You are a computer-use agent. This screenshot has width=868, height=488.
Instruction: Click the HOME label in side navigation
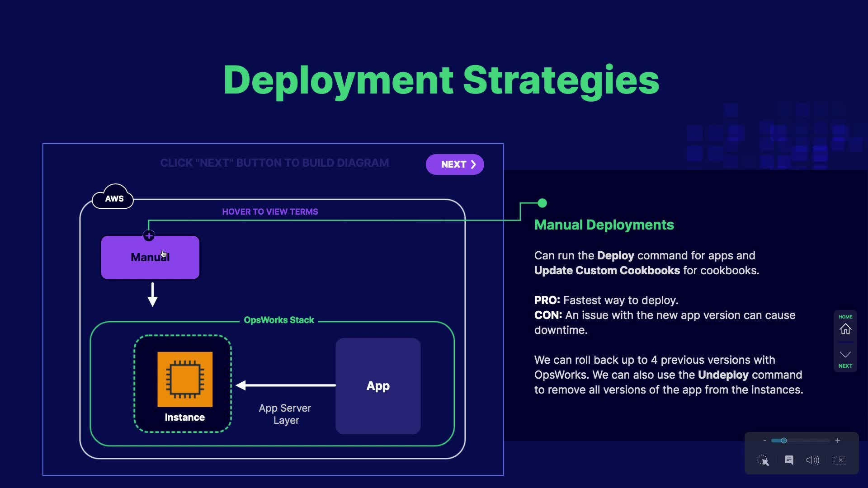coord(845,317)
